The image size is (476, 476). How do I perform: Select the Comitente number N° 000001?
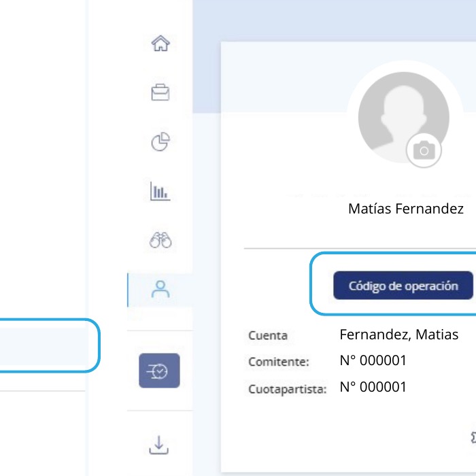coord(373,360)
